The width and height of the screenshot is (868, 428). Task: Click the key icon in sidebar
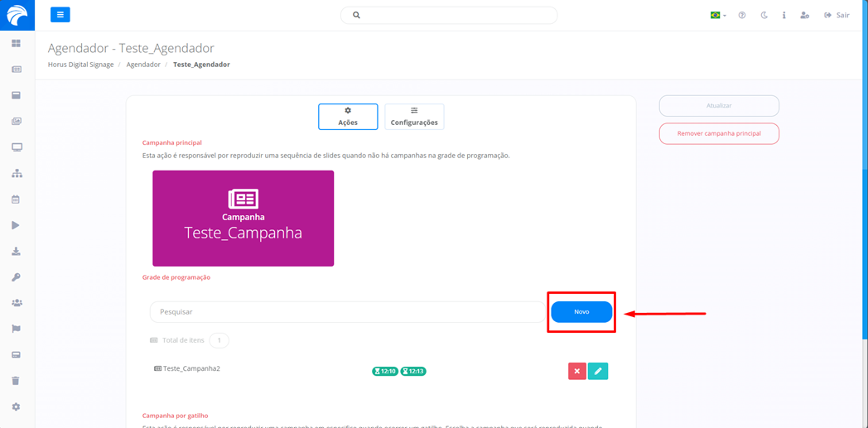point(17,277)
